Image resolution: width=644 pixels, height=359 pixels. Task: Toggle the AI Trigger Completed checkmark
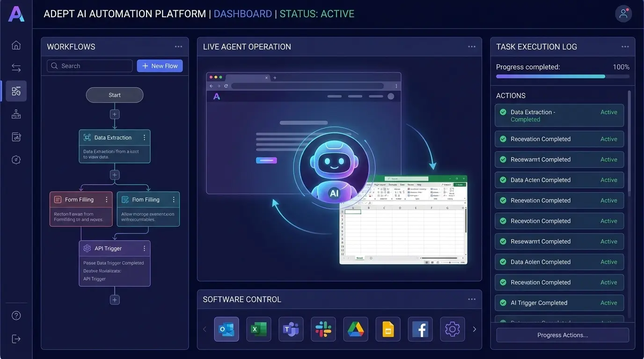coord(503,303)
